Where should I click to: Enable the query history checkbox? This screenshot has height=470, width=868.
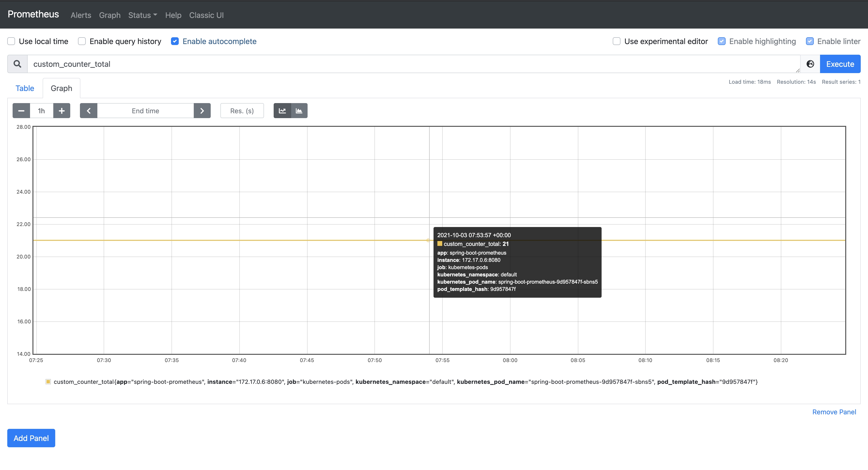pyautogui.click(x=82, y=41)
